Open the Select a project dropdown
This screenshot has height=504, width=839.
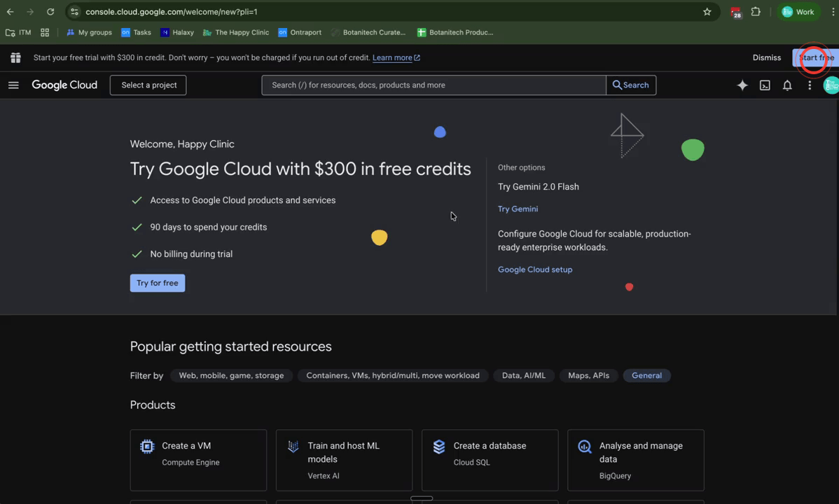coord(148,85)
